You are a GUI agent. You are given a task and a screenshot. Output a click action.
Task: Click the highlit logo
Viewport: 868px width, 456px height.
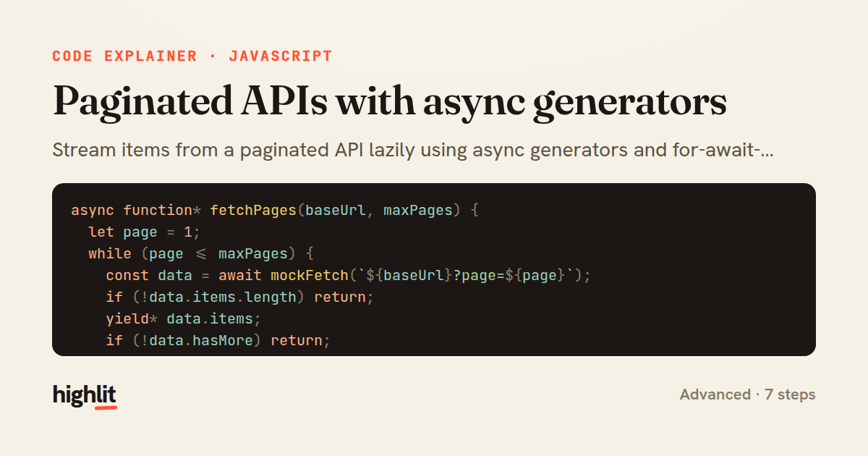click(x=85, y=395)
